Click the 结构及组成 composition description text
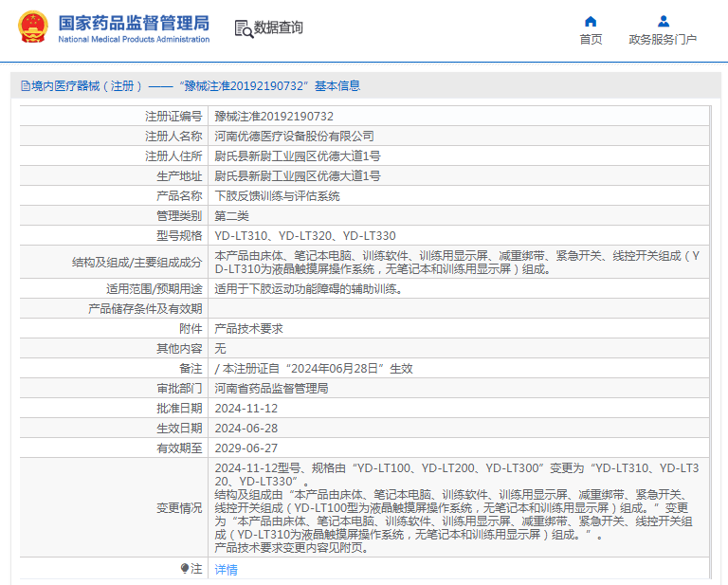The image size is (728, 585). [x=457, y=263]
